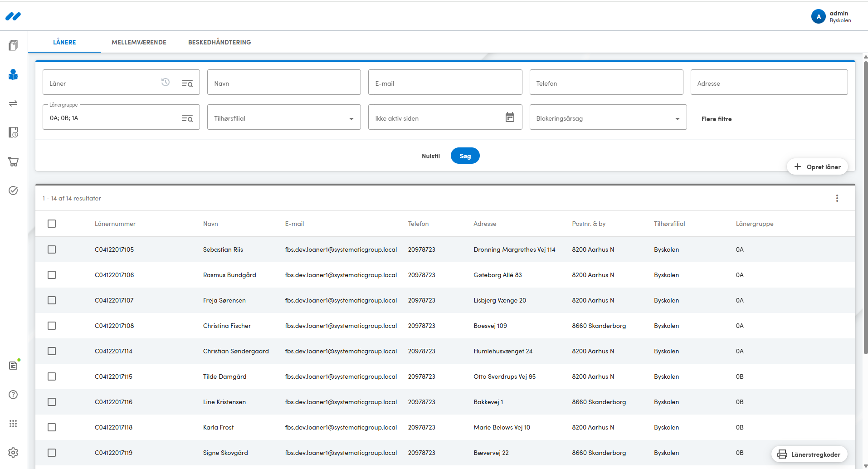Select the checkbox for Christian Søndergaard

(52, 351)
